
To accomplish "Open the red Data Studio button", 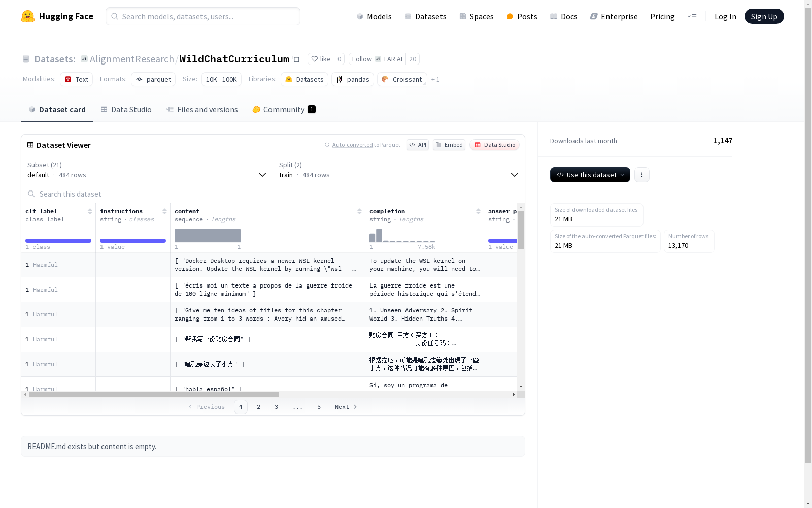I will tap(494, 145).
